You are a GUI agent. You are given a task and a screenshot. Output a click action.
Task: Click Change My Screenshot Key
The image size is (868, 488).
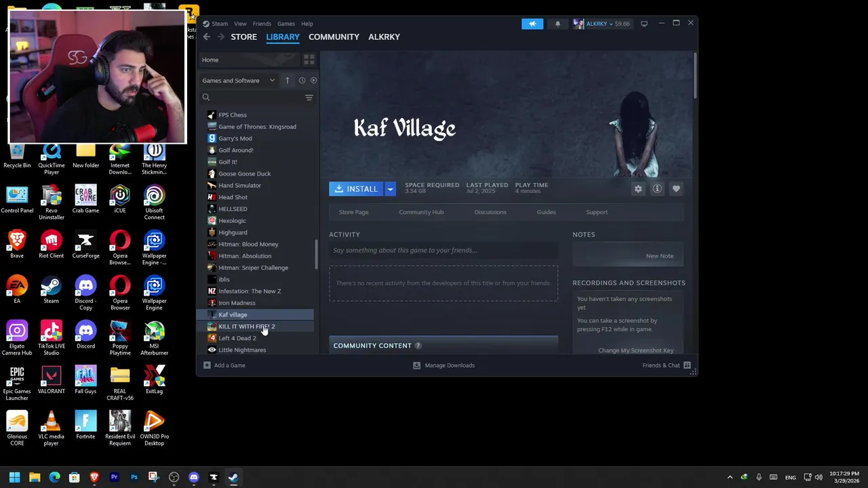[x=636, y=350]
